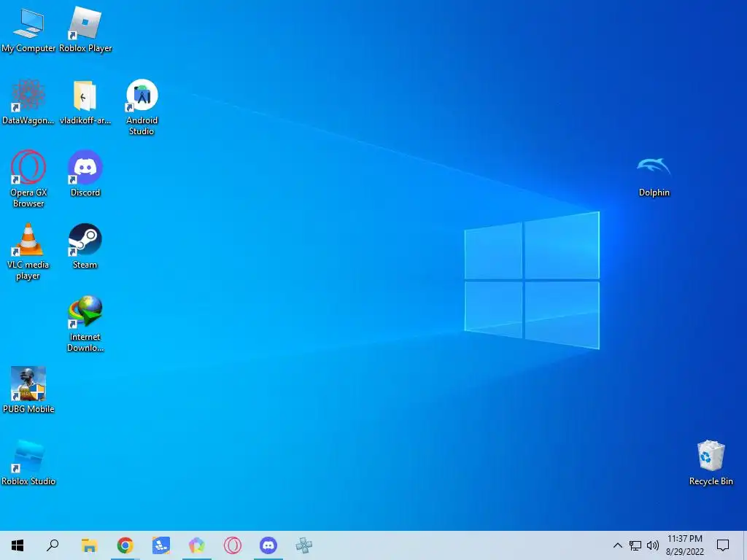Select the Dolphin emulator icon
The image size is (747, 560).
(654, 176)
